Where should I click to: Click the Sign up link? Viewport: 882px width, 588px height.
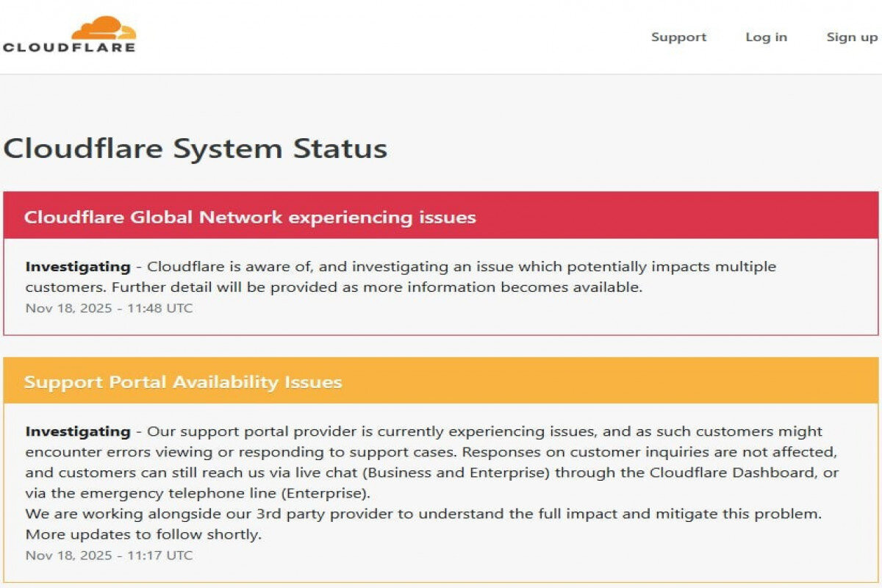pyautogui.click(x=851, y=37)
